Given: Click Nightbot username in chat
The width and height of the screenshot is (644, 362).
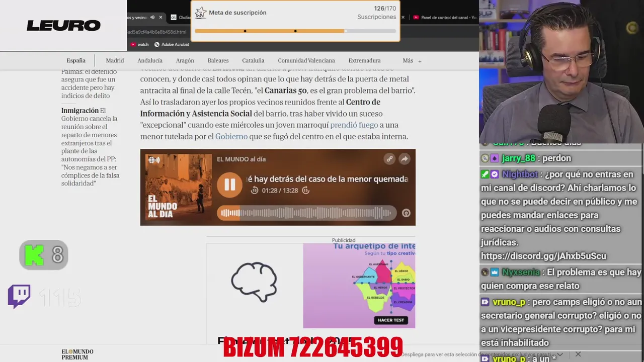Looking at the screenshot, I should 520,174.
